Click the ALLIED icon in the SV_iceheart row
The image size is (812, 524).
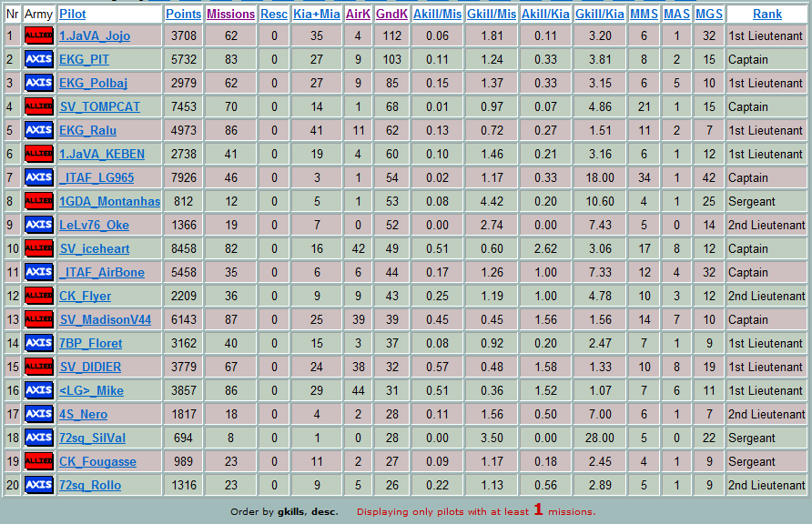point(39,248)
